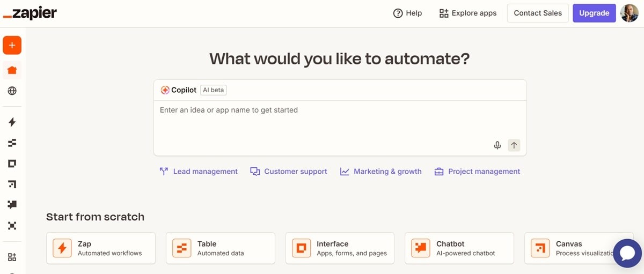Viewport: 644px width, 274px height.
Task: Open the user profile avatar
Action: pyautogui.click(x=629, y=13)
